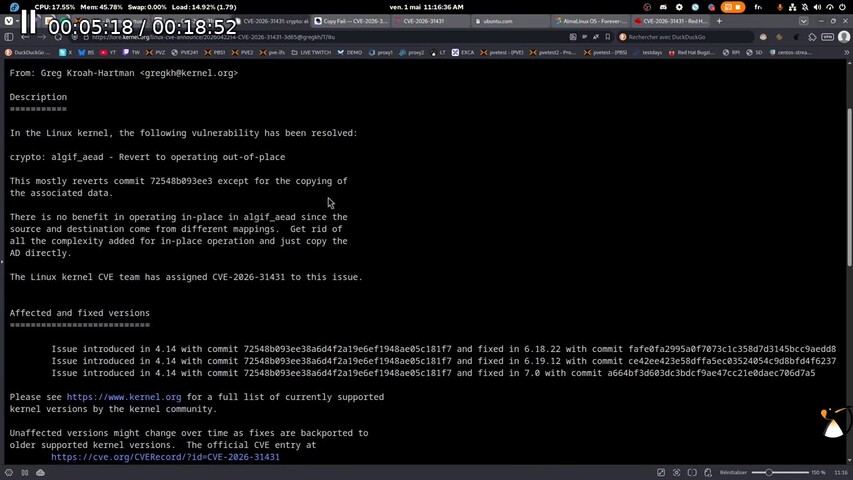This screenshot has height=480, width=853.
Task: Open the 'PBS1' bookmark
Action: pos(215,53)
